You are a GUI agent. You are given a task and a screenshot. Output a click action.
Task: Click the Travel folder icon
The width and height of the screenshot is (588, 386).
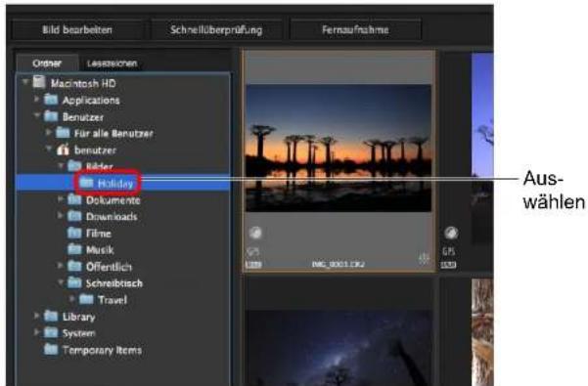(x=86, y=299)
